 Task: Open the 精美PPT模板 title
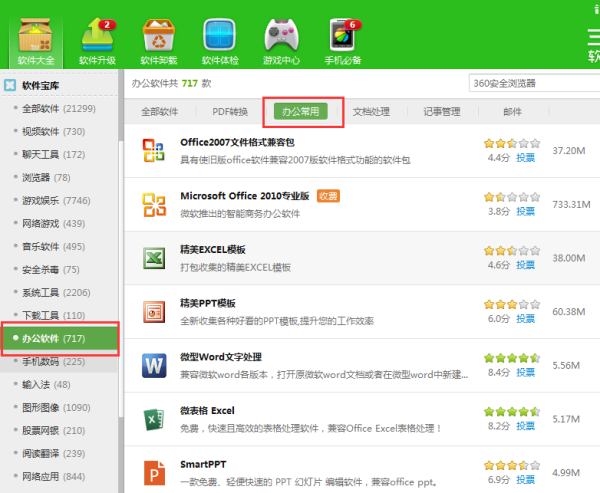pyautogui.click(x=208, y=303)
